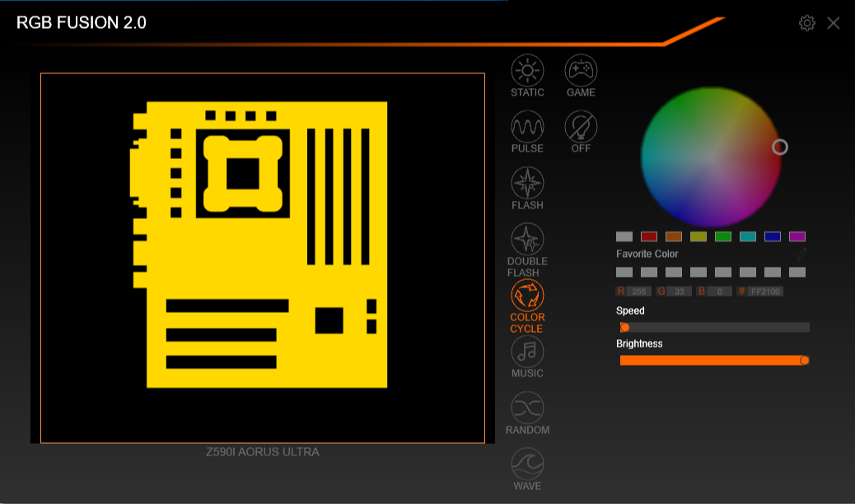Pick the yellow preset color swatch
Image resolution: width=855 pixels, height=504 pixels.
tap(698, 236)
